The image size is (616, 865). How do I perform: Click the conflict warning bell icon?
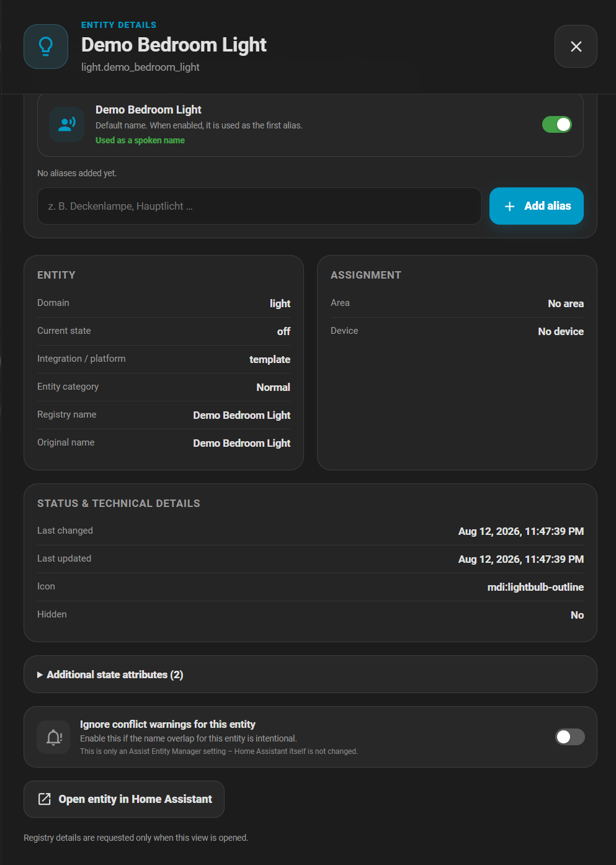(x=54, y=737)
